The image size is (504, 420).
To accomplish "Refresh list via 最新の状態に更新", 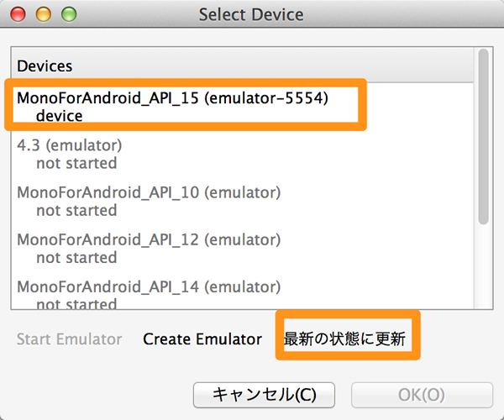I will (344, 339).
